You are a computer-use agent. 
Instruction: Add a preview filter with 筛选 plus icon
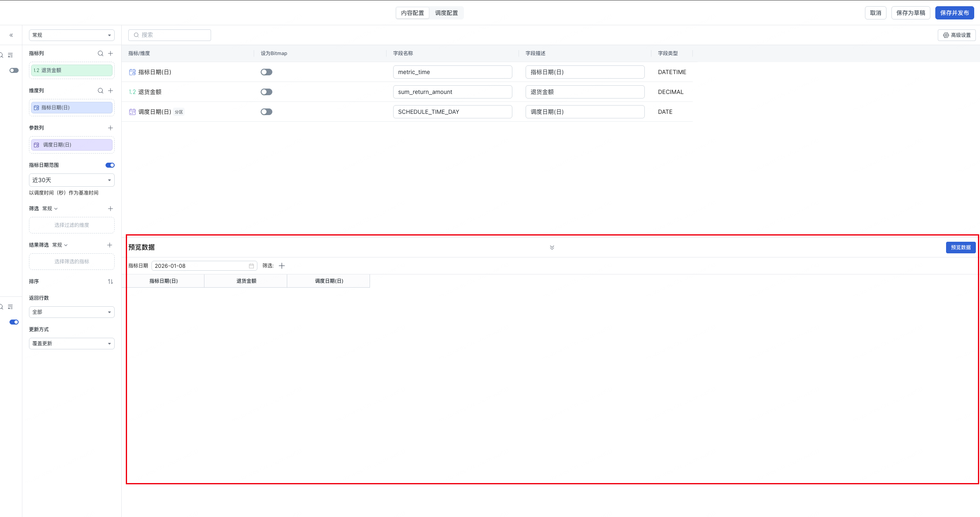pos(282,266)
